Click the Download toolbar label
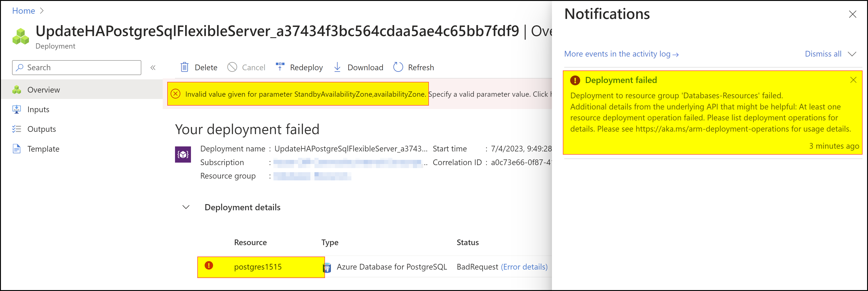868x291 pixels. coord(365,68)
